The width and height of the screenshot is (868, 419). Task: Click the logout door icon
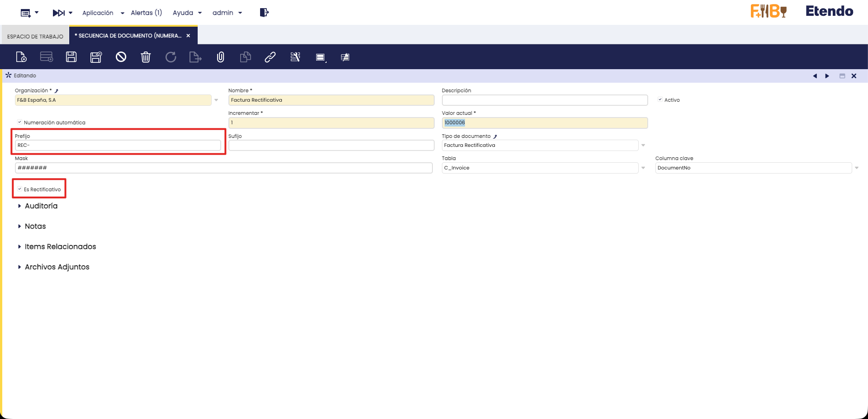[x=264, y=13]
